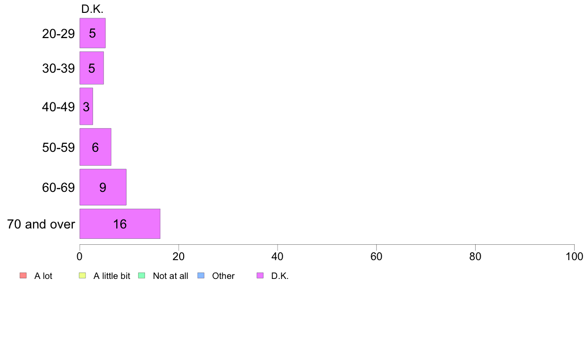Select the 30-39 bar
Screen dimensions: 588x364
[92, 68]
